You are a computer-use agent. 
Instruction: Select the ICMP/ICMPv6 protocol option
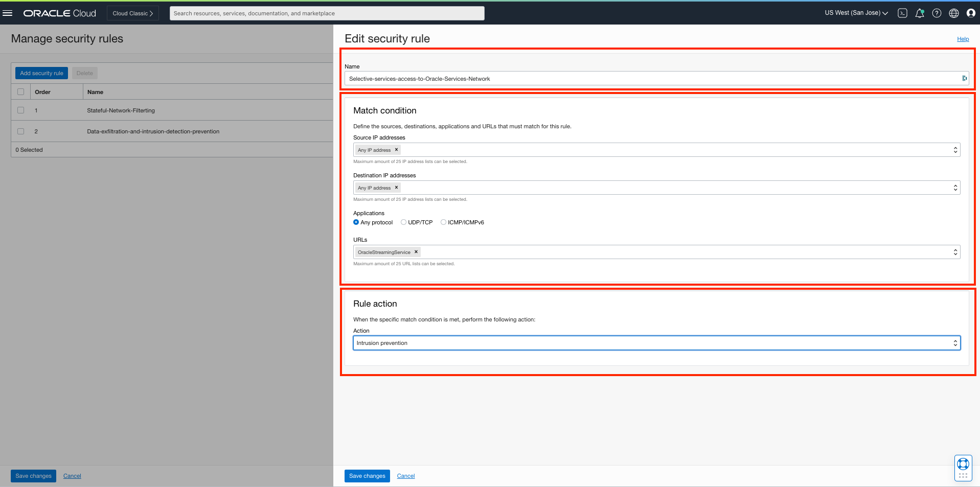tap(443, 222)
